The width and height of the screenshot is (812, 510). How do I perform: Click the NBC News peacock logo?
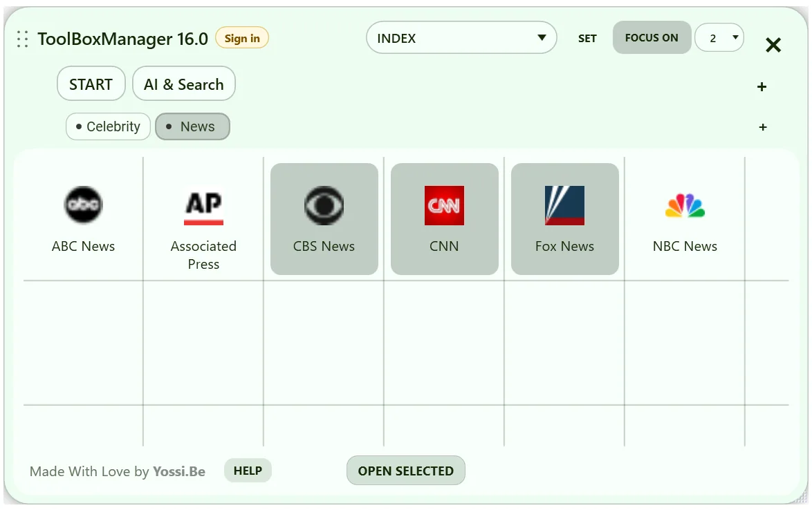[685, 205]
